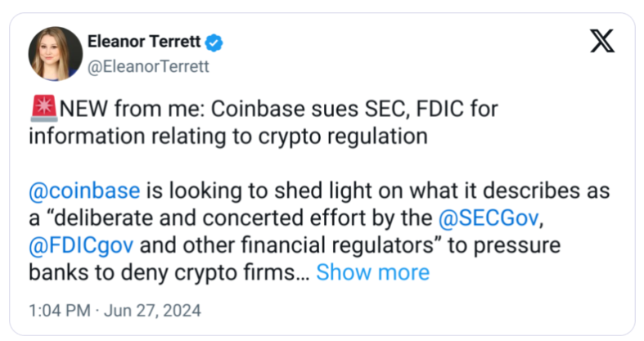Click the "information relating to crypto regulation" line
This screenshot has width=644, height=341.
click(227, 136)
